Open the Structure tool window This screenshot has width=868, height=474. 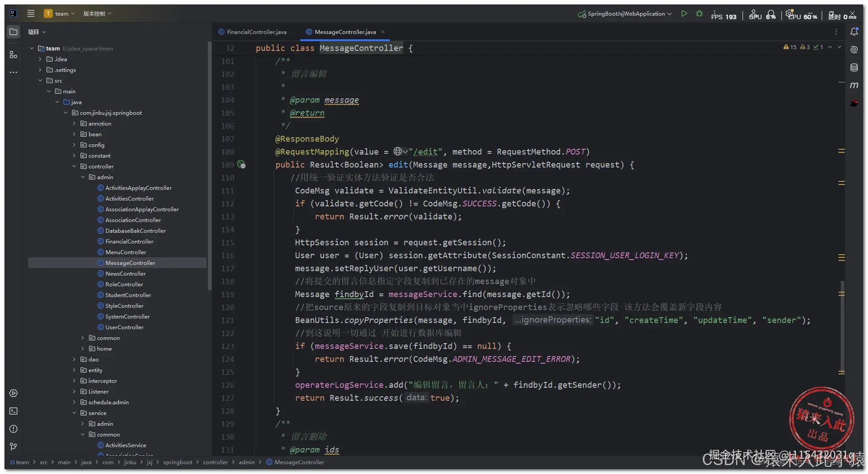point(13,55)
